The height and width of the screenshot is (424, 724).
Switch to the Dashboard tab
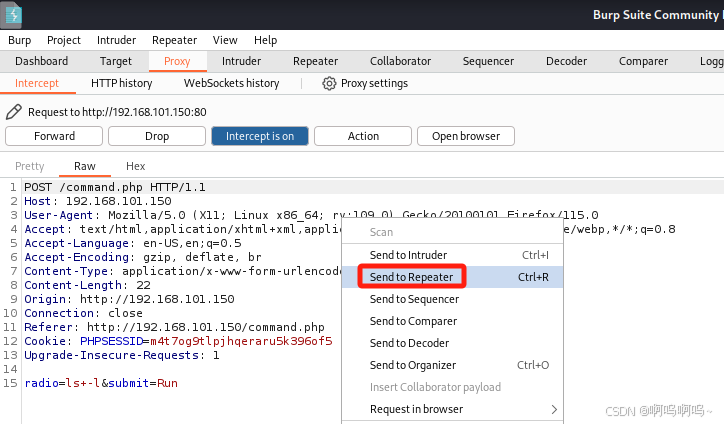click(42, 61)
